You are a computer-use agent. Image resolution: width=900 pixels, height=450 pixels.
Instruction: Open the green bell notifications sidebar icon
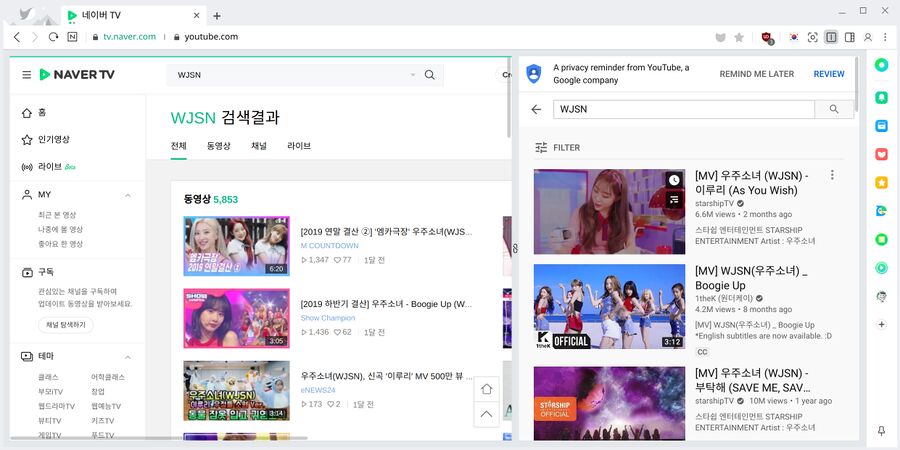881,98
